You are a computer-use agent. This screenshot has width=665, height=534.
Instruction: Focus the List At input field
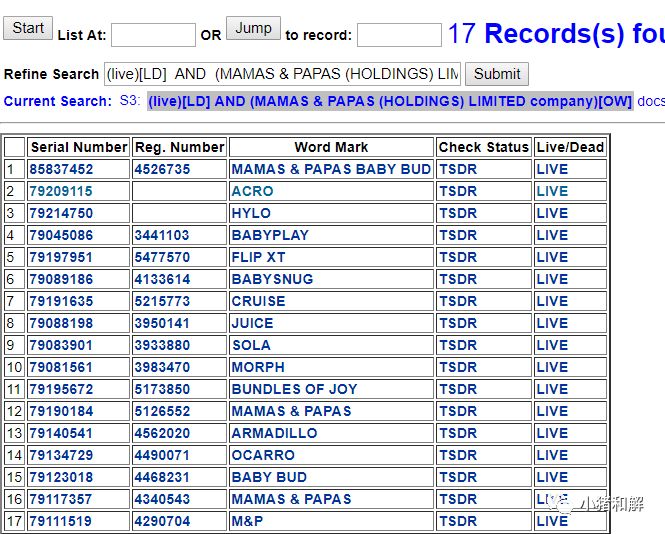pyautogui.click(x=153, y=35)
